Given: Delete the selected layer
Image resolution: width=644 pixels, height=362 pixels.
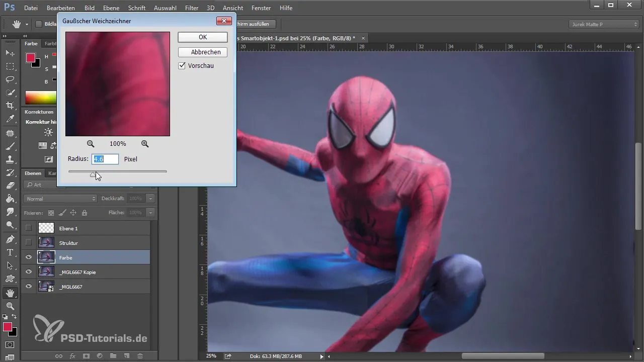Looking at the screenshot, I should pos(140,356).
